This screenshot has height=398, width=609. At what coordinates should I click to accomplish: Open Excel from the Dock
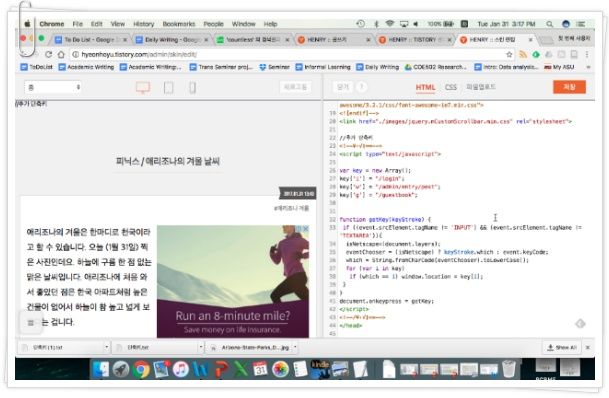(x=240, y=369)
